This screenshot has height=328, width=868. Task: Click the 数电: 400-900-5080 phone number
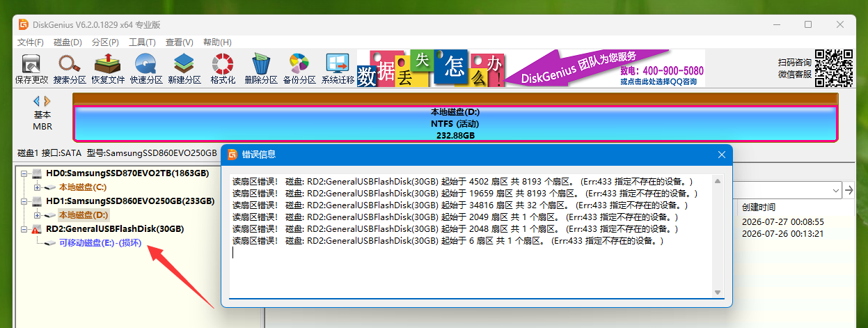(662, 70)
